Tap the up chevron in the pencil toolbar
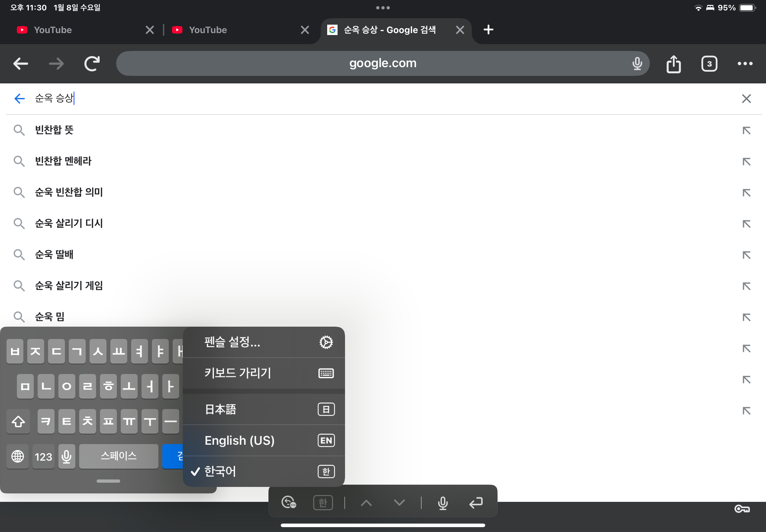766x532 pixels. 366,502
